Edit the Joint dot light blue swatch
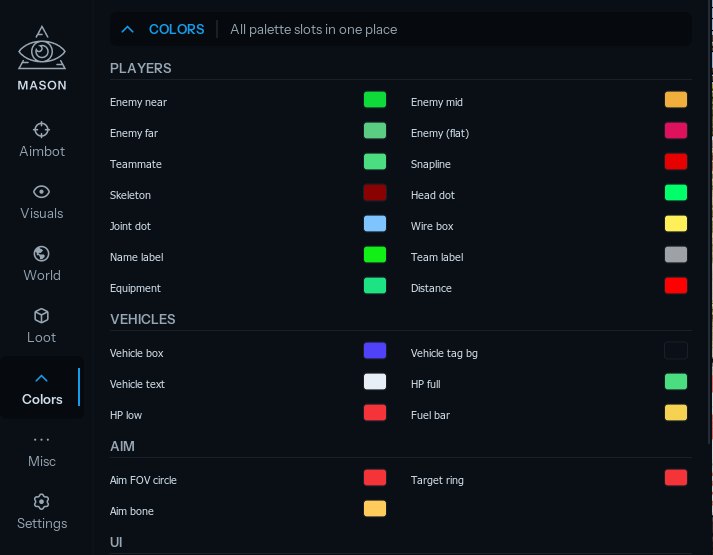Viewport: 713px width, 555px height. tap(375, 224)
